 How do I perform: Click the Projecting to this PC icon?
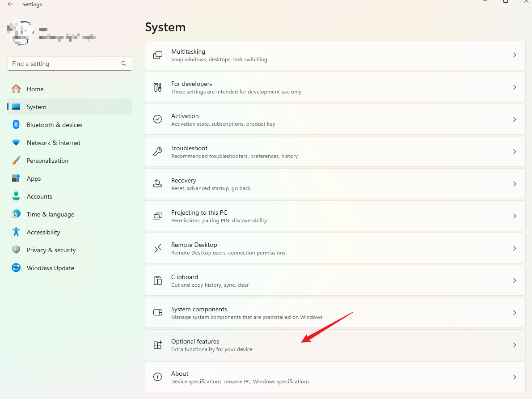point(158,216)
